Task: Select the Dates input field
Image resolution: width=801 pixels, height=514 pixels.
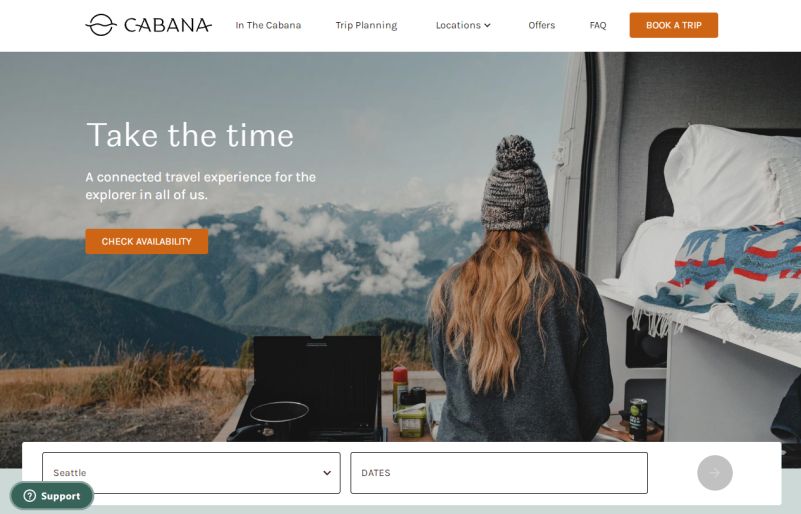Action: click(x=499, y=473)
